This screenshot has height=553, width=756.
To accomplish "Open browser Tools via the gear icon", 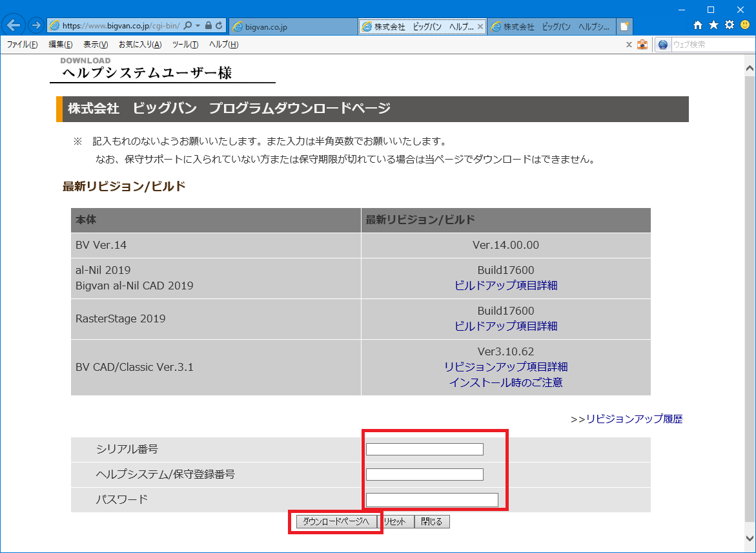I will 730,25.
